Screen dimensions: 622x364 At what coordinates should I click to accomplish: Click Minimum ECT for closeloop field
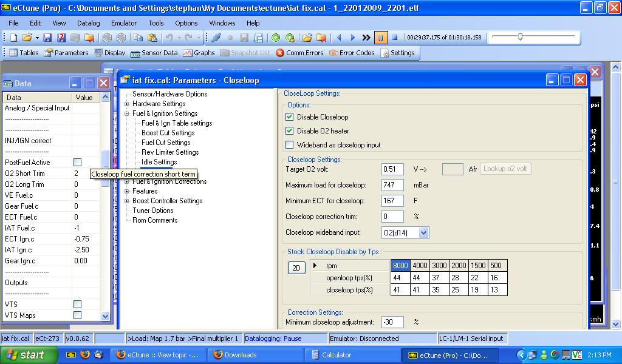coord(392,201)
